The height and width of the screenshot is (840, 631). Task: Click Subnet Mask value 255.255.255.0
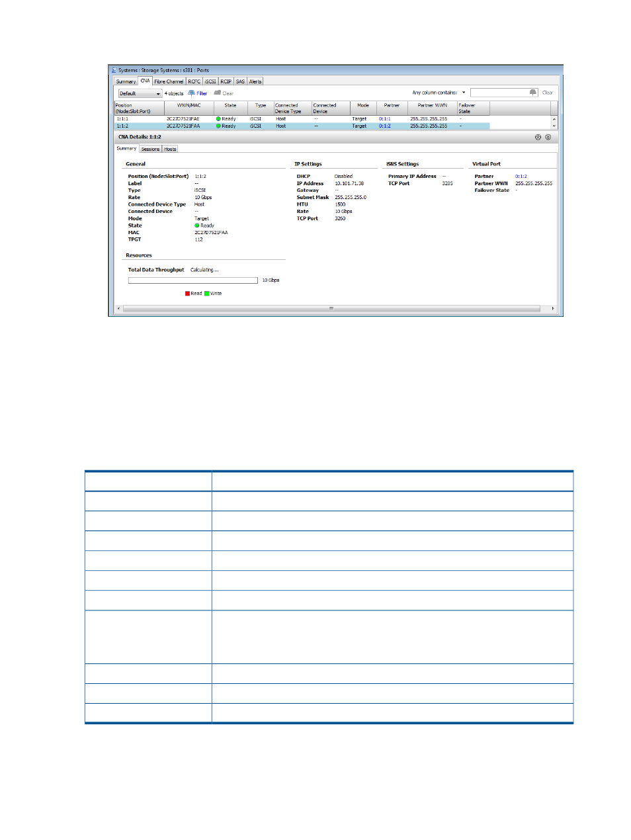tap(351, 198)
